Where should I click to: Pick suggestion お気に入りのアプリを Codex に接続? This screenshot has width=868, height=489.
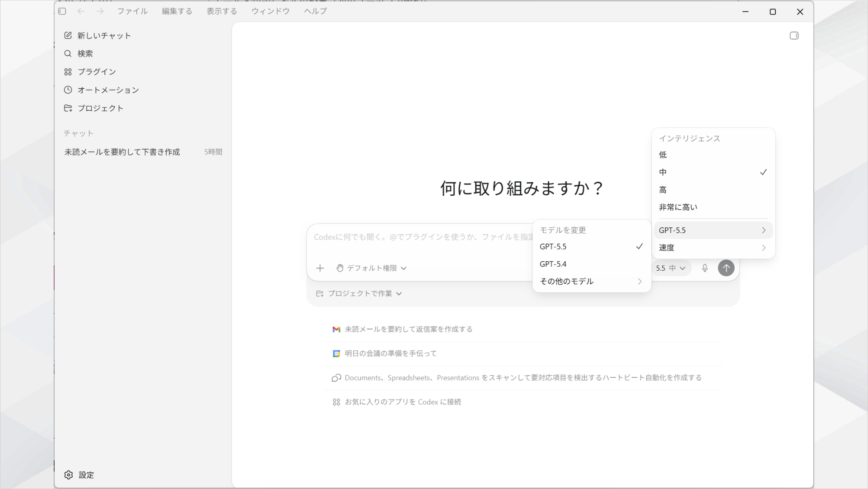click(523, 402)
